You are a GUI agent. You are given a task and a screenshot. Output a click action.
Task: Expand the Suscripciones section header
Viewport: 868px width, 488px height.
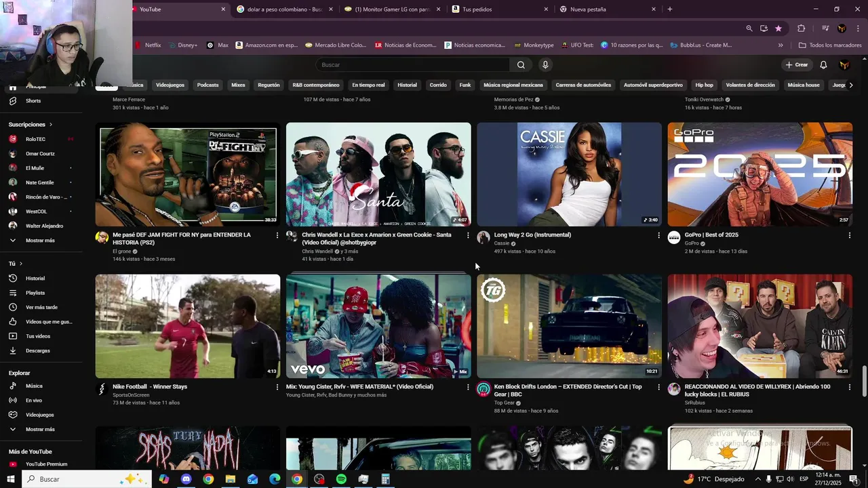(x=30, y=125)
